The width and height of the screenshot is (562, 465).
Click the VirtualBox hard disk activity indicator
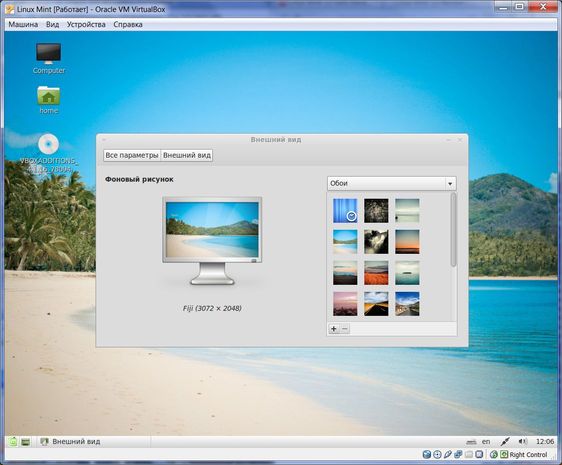[427, 454]
